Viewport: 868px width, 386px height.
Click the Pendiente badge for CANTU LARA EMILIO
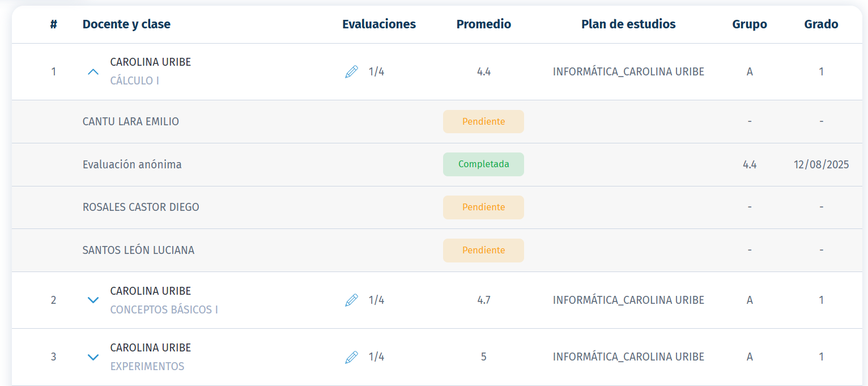483,122
